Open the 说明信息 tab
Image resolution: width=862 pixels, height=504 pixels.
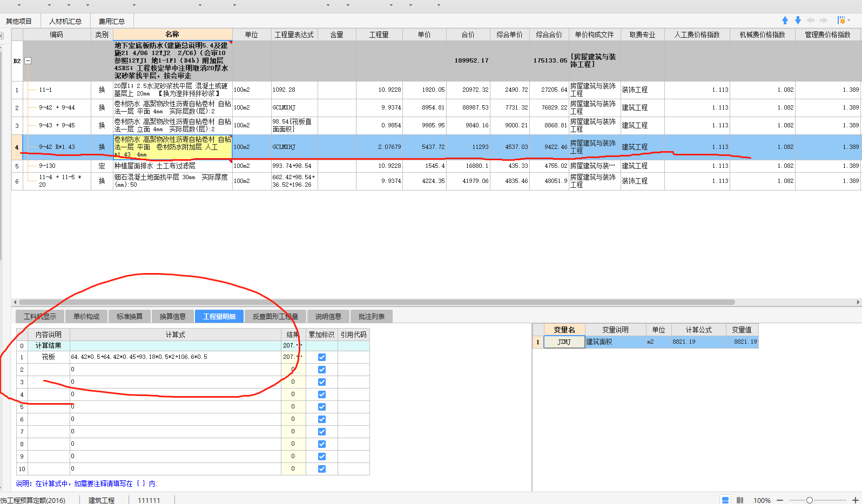tap(328, 316)
